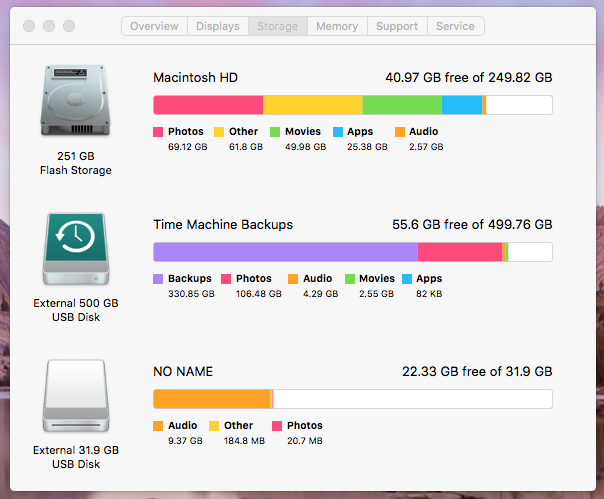Screen dimensions: 604x499
Task: Click the '69.12 GB' Photos size value
Action: [188, 147]
